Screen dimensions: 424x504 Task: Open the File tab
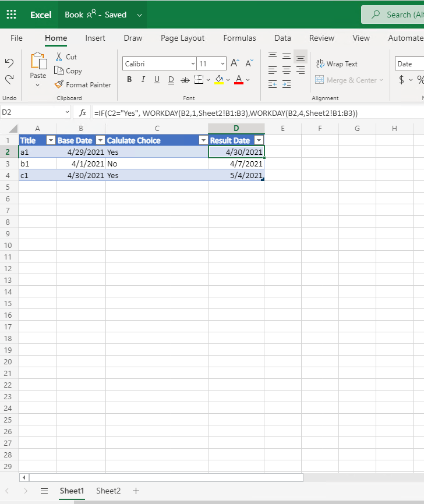pos(16,38)
